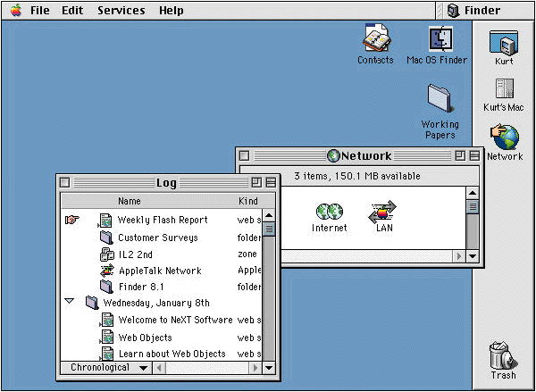Click Welcome to NeXT Software document icon
This screenshot has height=392, width=536.
coord(106,321)
